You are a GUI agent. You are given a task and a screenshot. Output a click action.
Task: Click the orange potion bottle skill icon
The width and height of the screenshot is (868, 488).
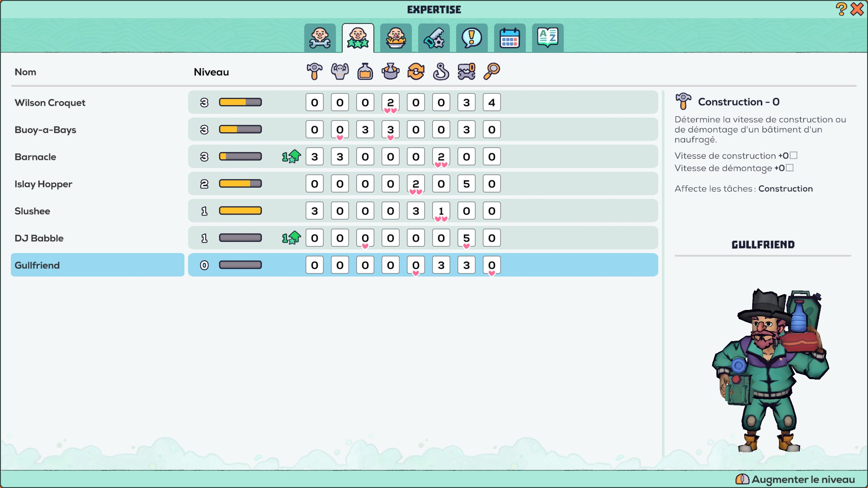(x=365, y=71)
